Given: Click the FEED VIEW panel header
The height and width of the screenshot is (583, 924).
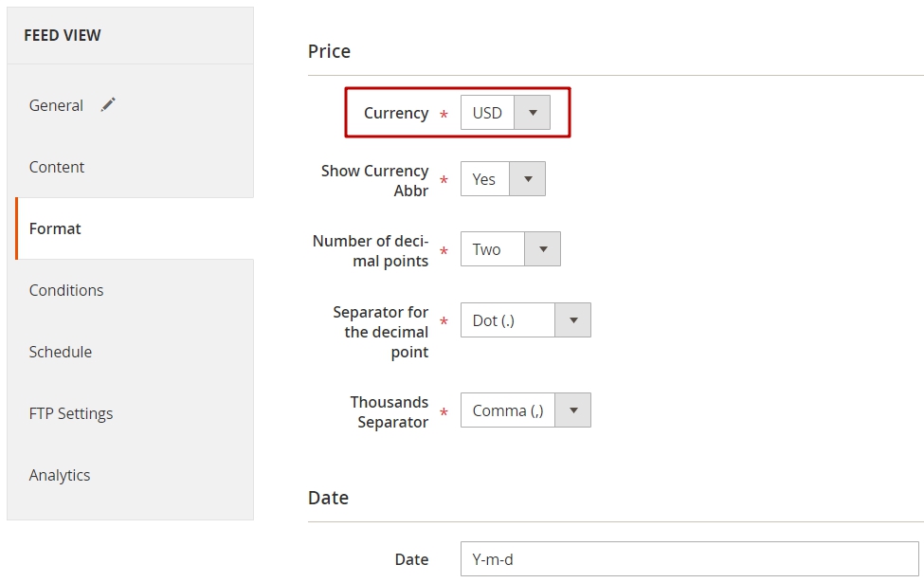Looking at the screenshot, I should pyautogui.click(x=130, y=35).
